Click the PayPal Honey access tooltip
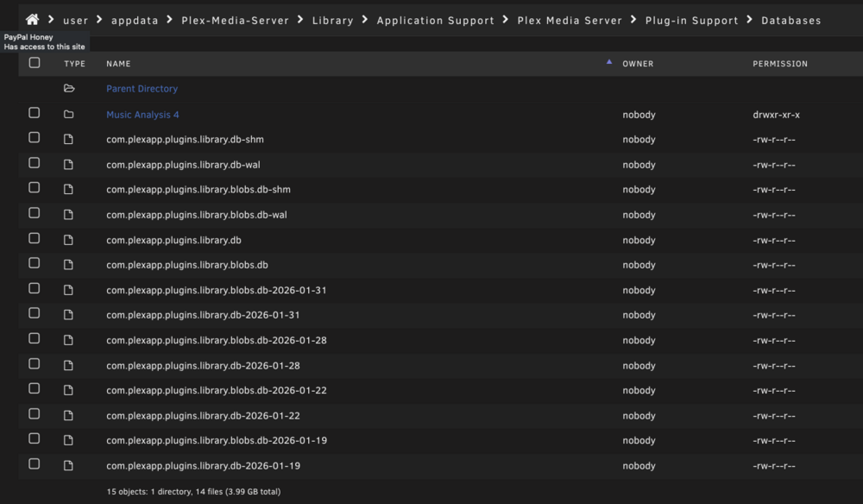Viewport: 863px width, 504px height. [x=45, y=41]
